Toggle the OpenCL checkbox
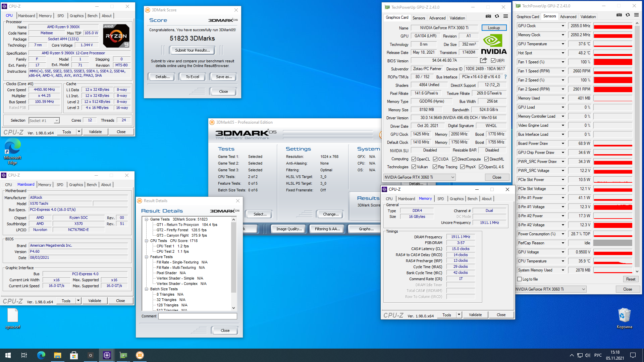Screen dimensions: 644x362 click(x=414, y=159)
